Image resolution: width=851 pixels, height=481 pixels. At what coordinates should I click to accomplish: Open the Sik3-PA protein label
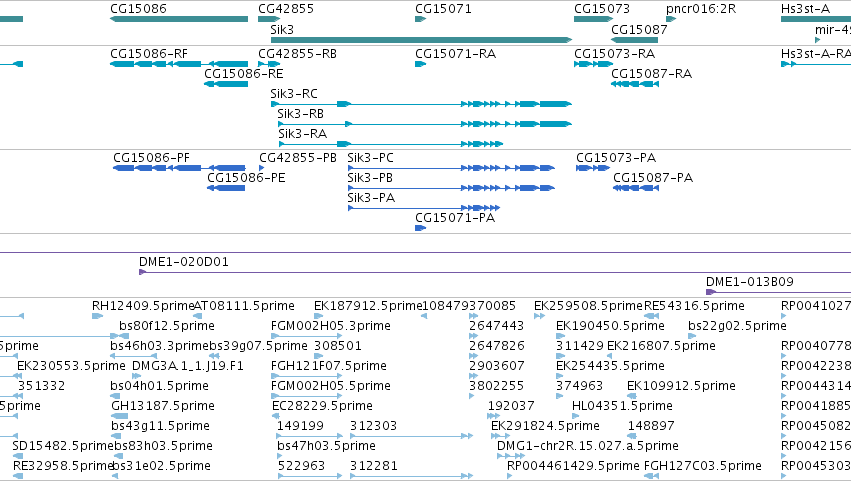coord(371,198)
